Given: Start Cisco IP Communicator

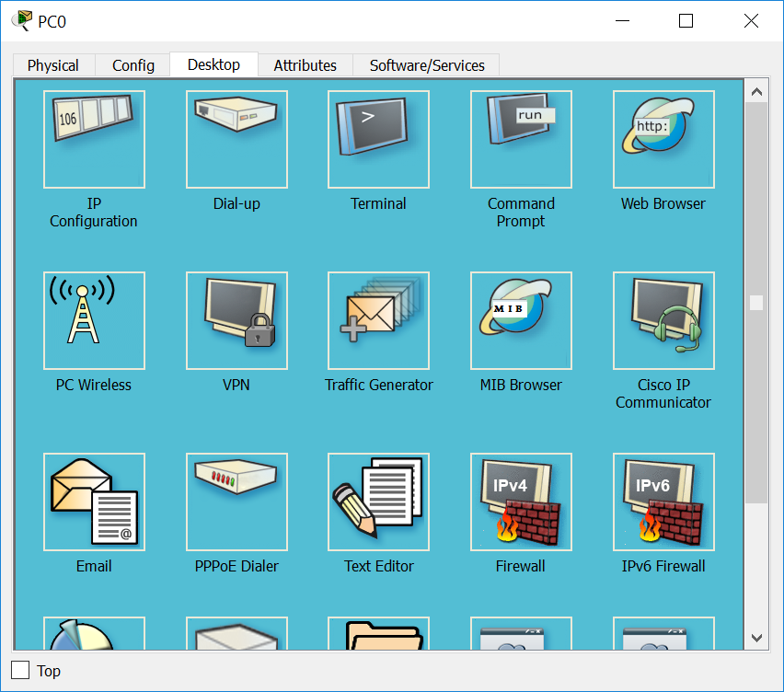Looking at the screenshot, I should point(663,320).
